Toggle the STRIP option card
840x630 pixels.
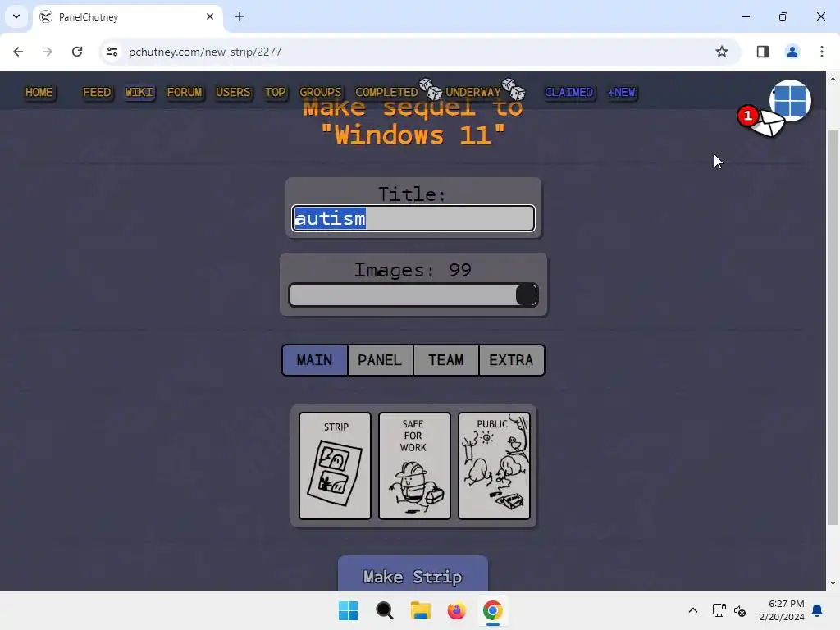[335, 466]
